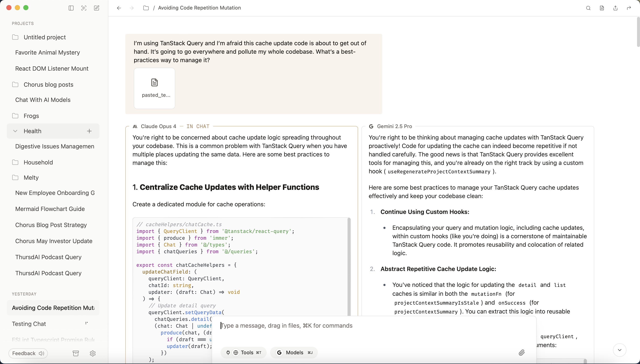Open the Mermaid Flowchart Guide chat

(50, 209)
